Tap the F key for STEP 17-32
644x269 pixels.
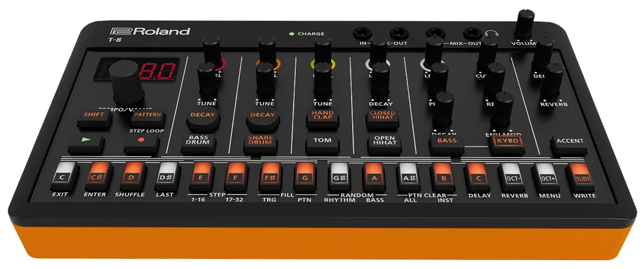[x=236, y=176]
